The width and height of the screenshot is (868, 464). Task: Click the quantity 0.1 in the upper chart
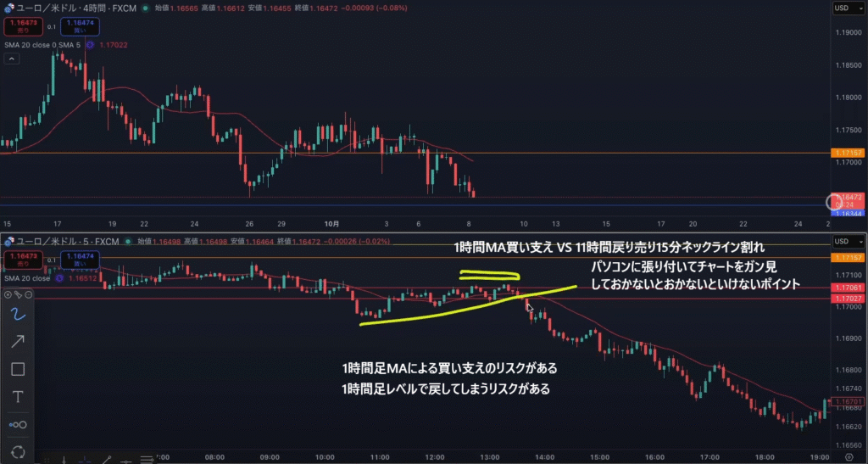point(52,26)
